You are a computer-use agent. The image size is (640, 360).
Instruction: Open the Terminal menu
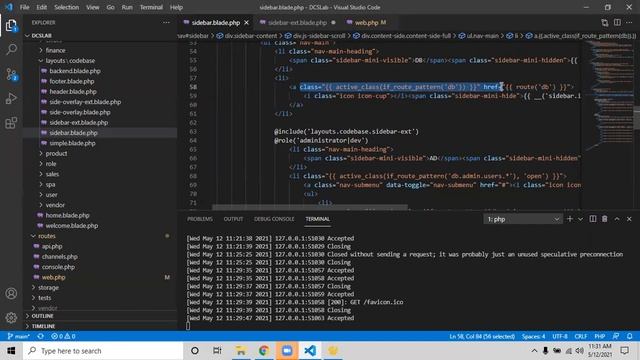tap(151, 7)
